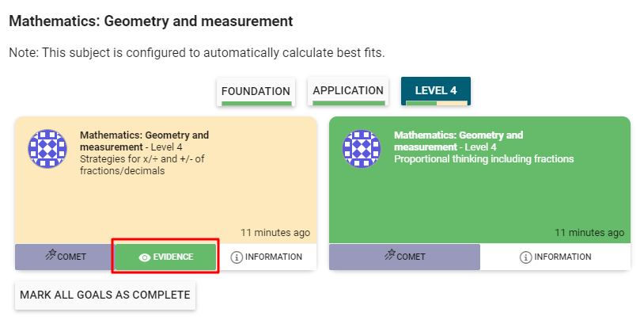Select the Proportional thinking including fractions description
Viewport: 644px width, 320px height.
(483, 159)
